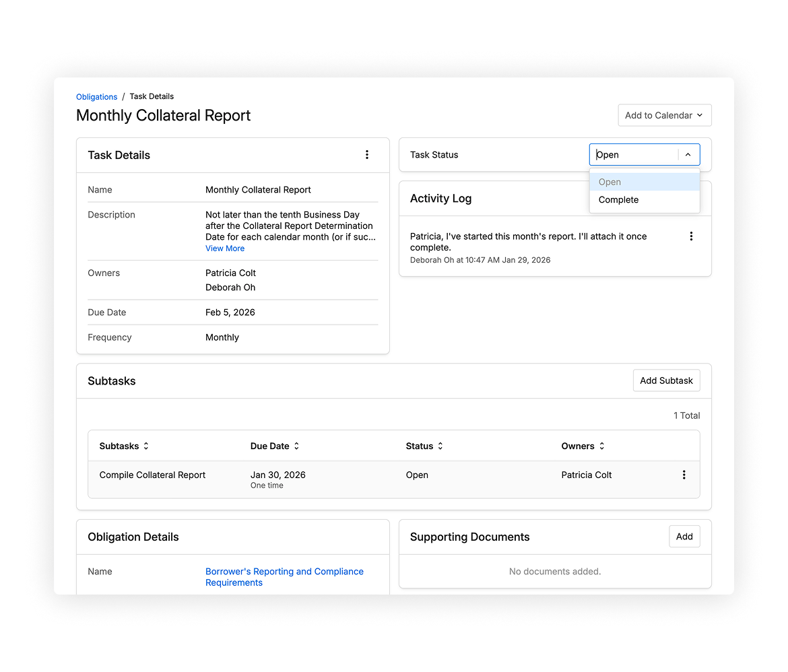
Task: Add a supporting document
Action: [x=684, y=537]
